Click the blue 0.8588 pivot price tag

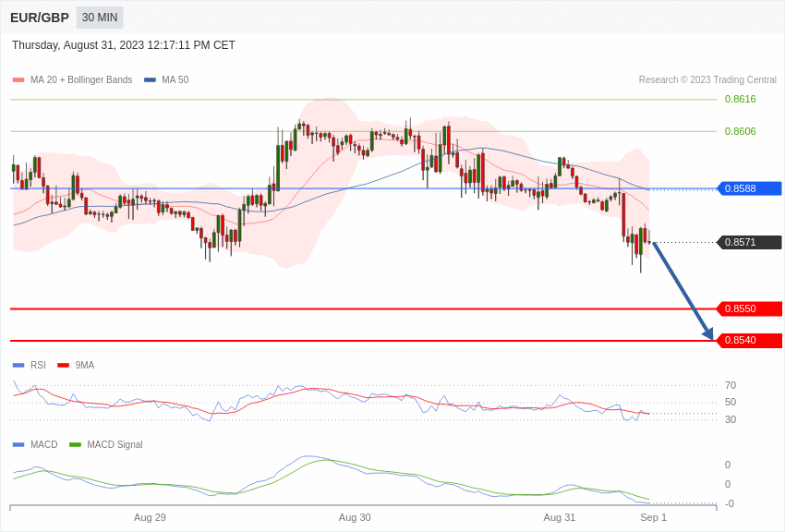(750, 188)
